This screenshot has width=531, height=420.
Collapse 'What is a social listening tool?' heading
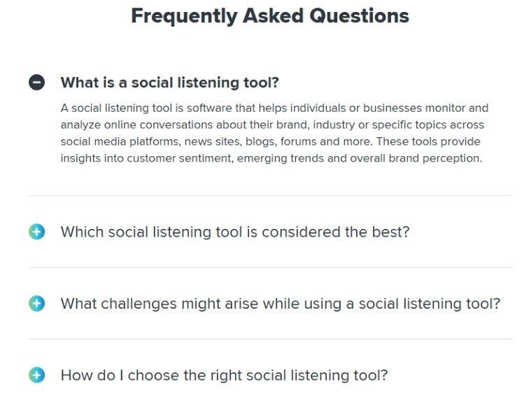(x=170, y=83)
